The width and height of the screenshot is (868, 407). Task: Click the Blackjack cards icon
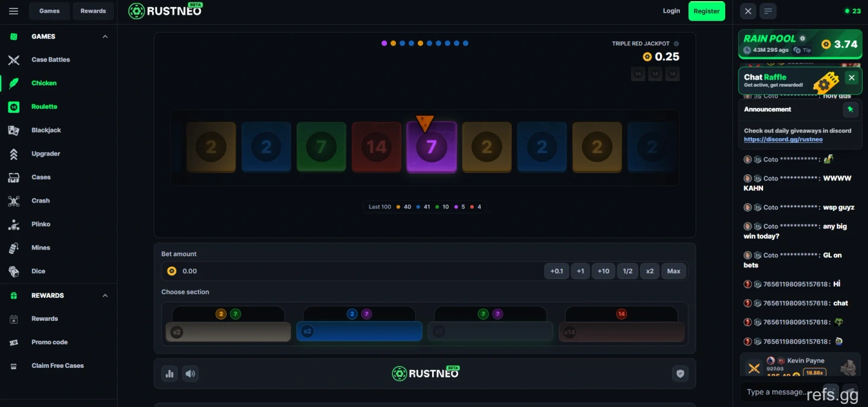pos(13,130)
